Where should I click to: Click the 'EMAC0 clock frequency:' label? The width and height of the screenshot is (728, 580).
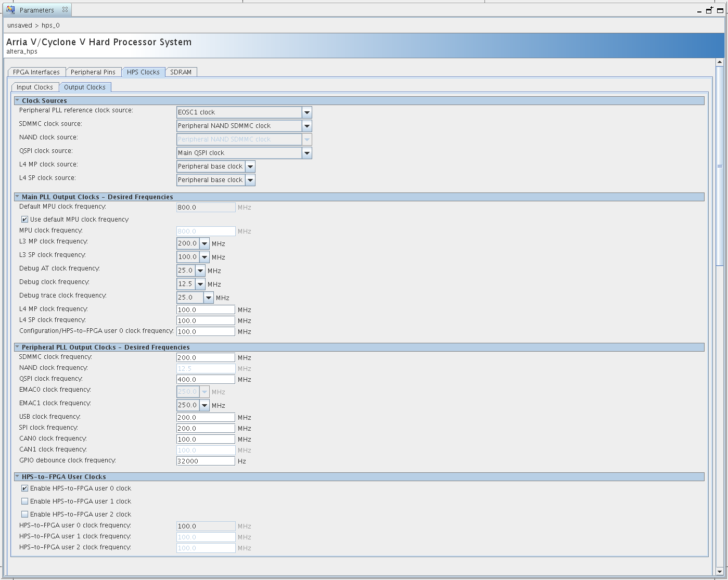[x=55, y=390]
